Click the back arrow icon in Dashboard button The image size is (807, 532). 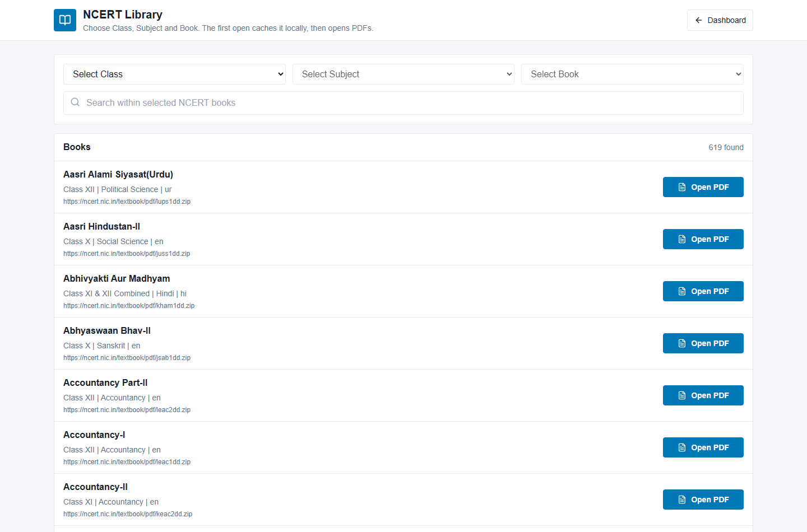(699, 20)
